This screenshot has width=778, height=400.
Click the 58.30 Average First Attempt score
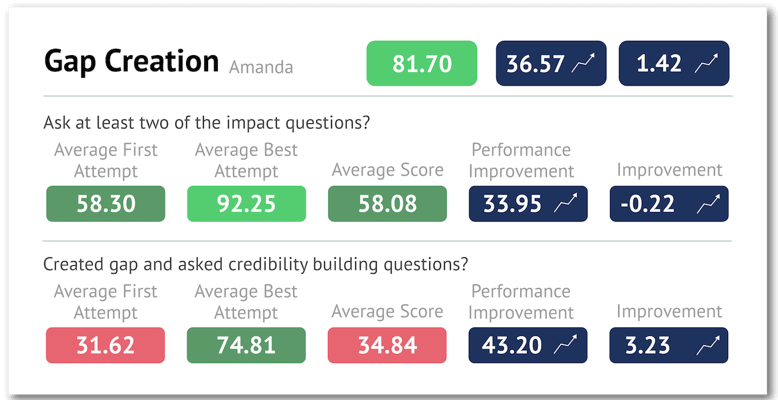coord(104,205)
